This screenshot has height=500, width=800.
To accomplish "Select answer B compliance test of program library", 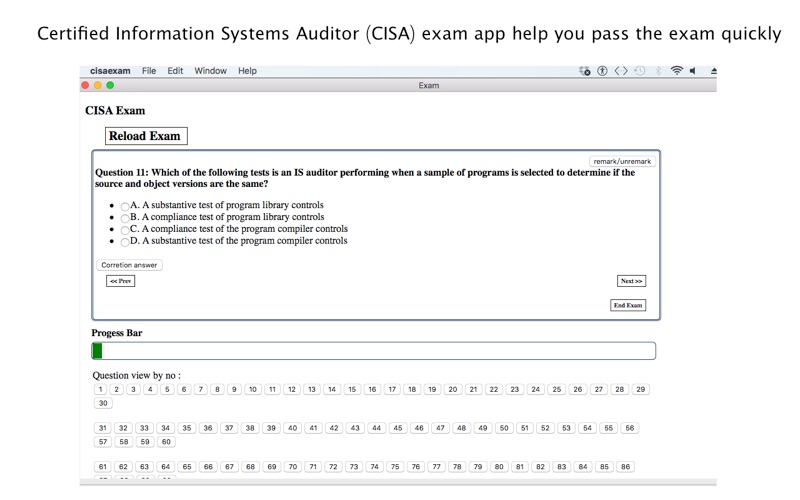I will (125, 218).
